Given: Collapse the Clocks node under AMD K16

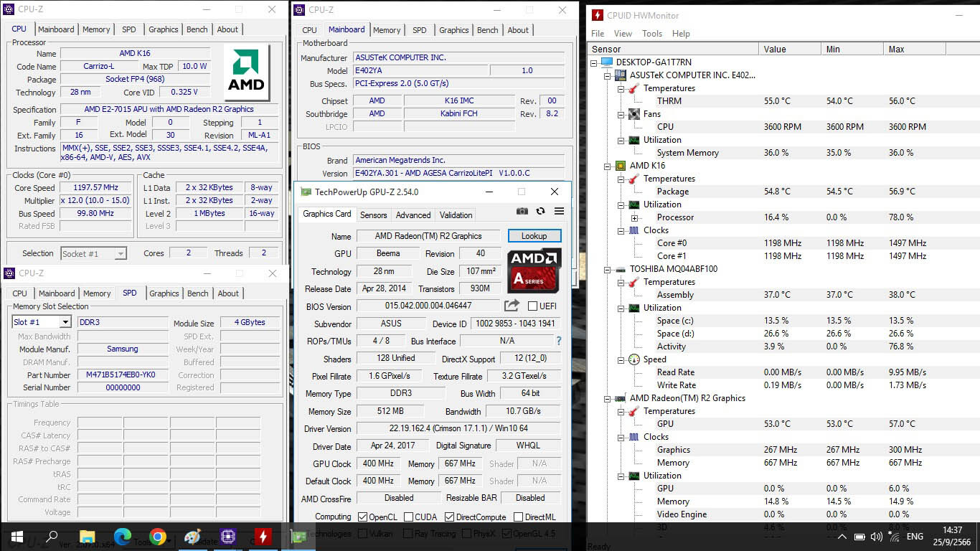Looking at the screenshot, I should 621,230.
